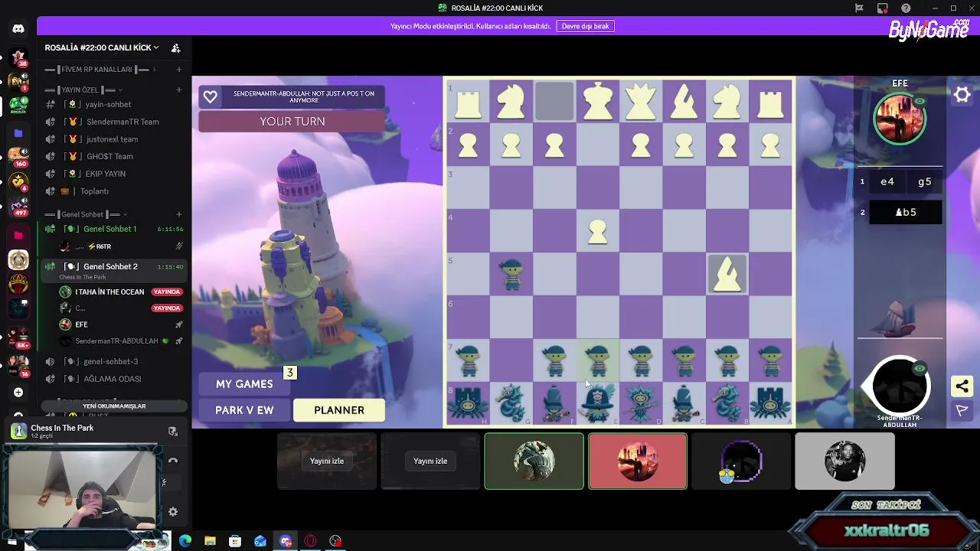Open the blue folder in server list
This screenshot has height=551, width=980.
point(18,132)
